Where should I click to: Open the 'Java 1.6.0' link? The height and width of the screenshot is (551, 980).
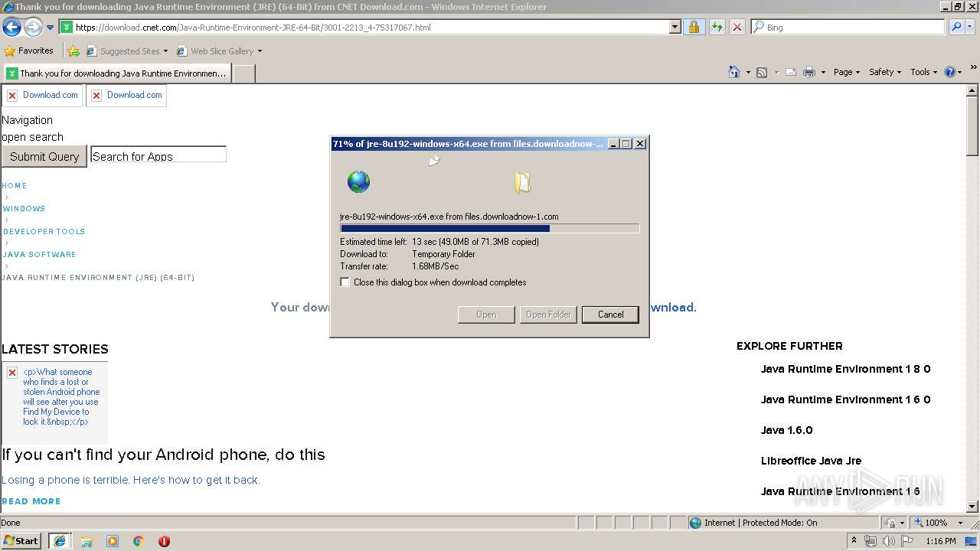[786, 430]
